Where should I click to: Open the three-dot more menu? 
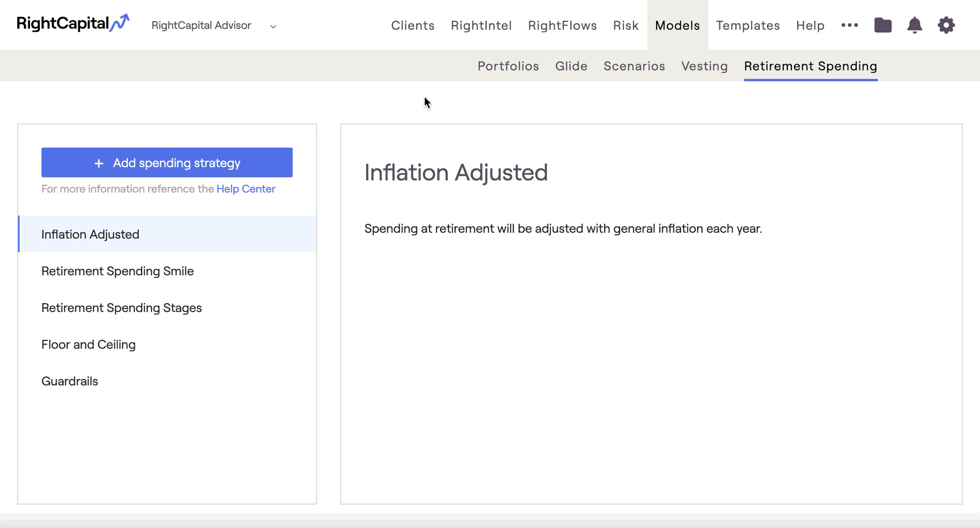point(850,25)
